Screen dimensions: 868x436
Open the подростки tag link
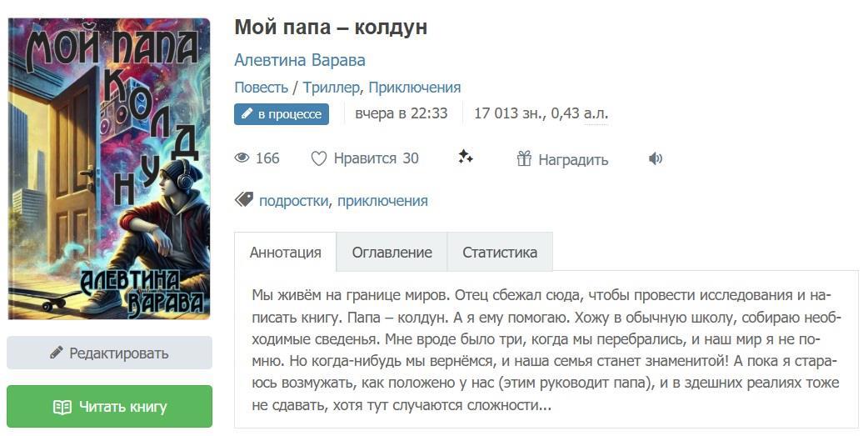coord(294,201)
